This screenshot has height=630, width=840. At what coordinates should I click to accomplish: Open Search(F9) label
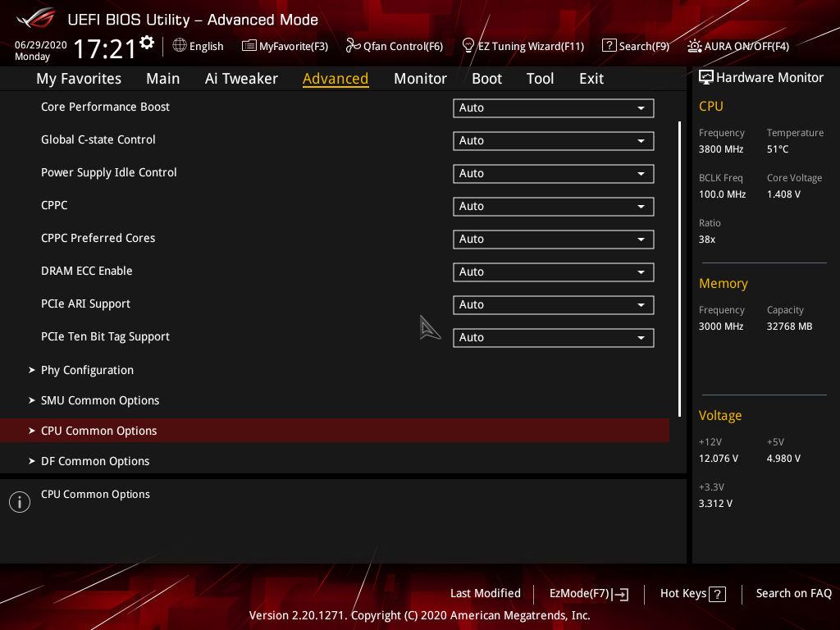point(645,47)
